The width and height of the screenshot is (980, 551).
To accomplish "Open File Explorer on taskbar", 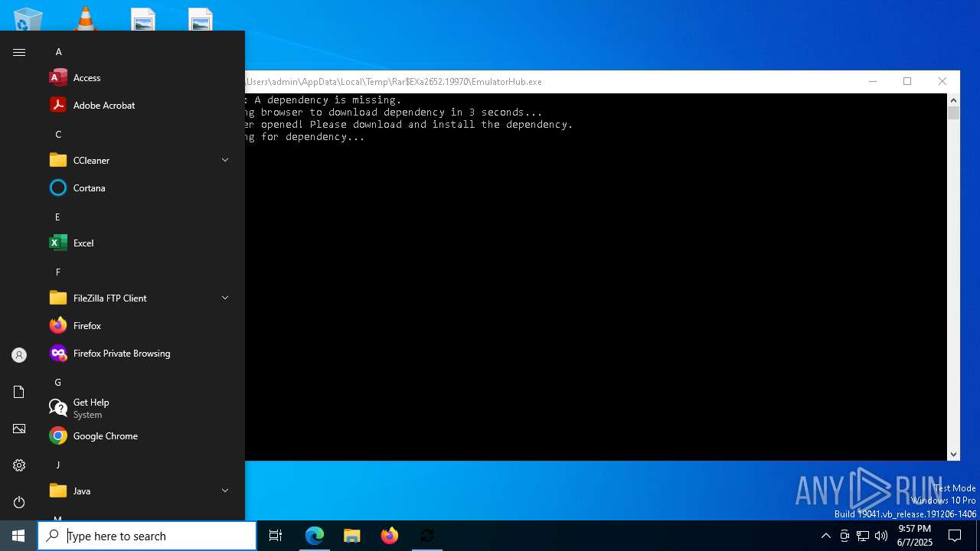I will tap(352, 536).
